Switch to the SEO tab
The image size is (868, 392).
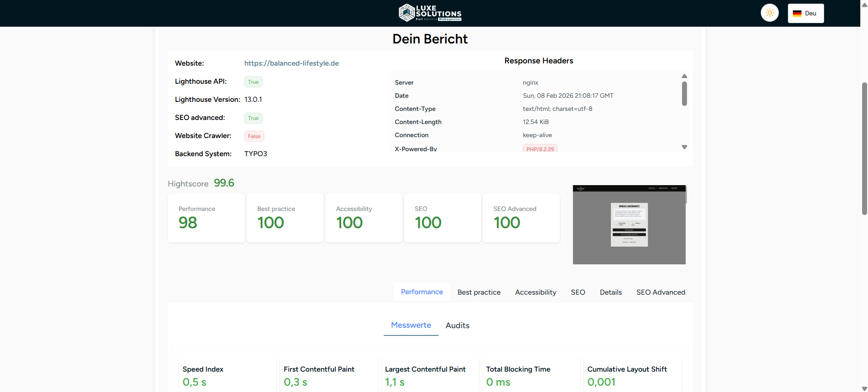[578, 292]
